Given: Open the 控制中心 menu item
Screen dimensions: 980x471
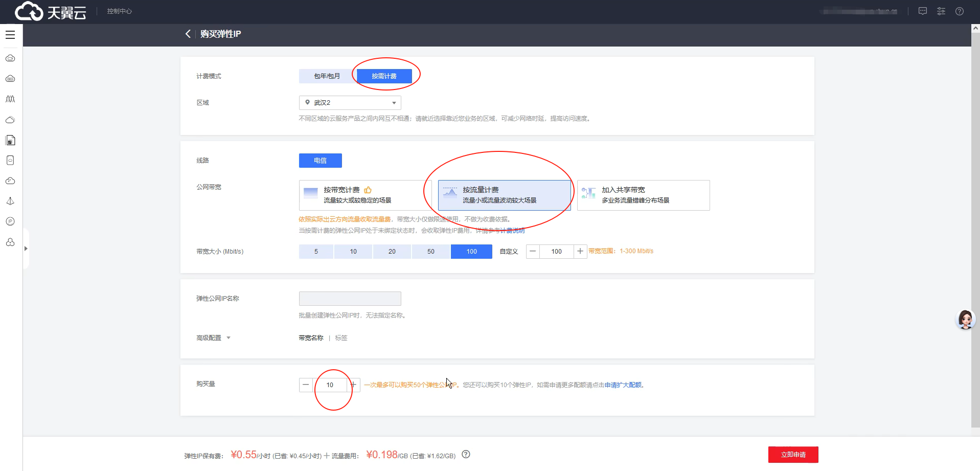Looking at the screenshot, I should tap(119, 11).
